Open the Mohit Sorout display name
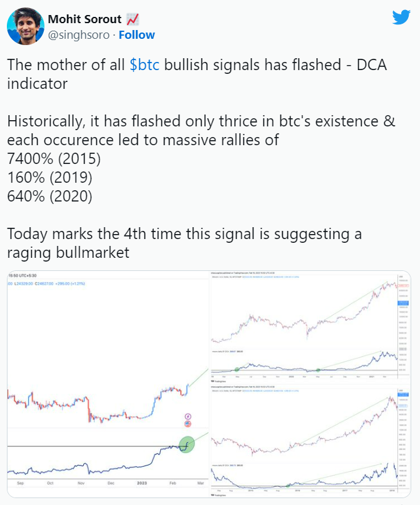The image size is (420, 505). (85, 19)
